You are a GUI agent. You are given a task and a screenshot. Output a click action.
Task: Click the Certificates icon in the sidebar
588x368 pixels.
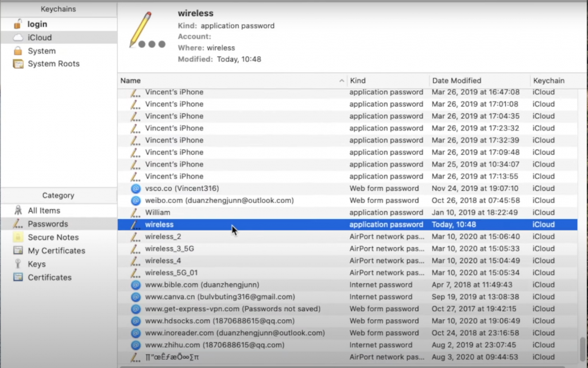pos(18,277)
